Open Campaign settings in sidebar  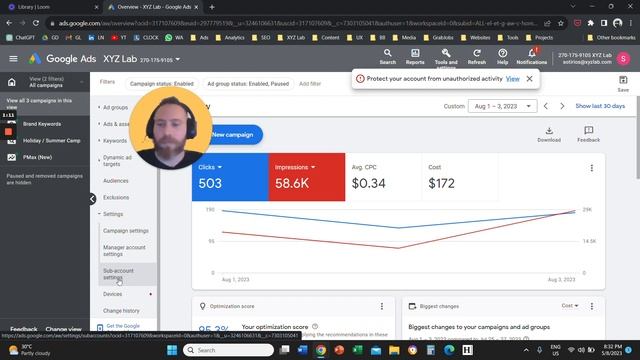(126, 231)
